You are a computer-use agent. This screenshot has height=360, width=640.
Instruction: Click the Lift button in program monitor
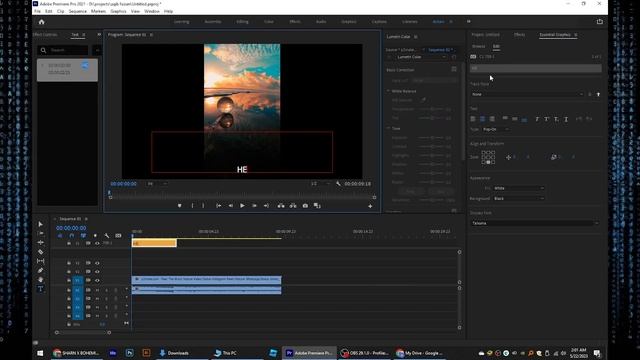[281, 206]
